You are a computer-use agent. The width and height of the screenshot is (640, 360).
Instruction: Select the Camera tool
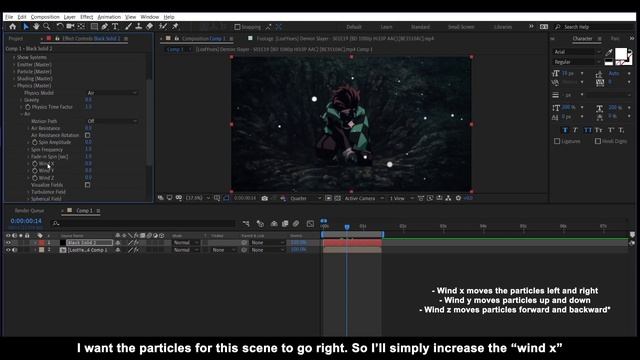70,27
